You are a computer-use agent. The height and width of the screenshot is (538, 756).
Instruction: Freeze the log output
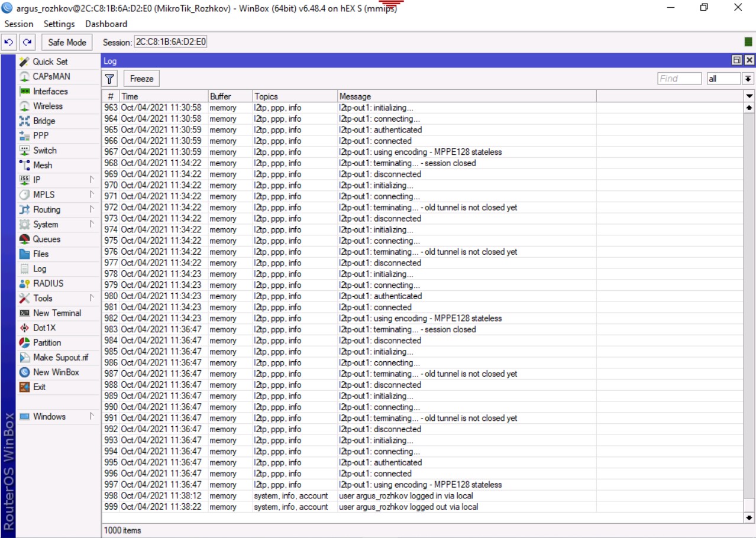(x=142, y=79)
